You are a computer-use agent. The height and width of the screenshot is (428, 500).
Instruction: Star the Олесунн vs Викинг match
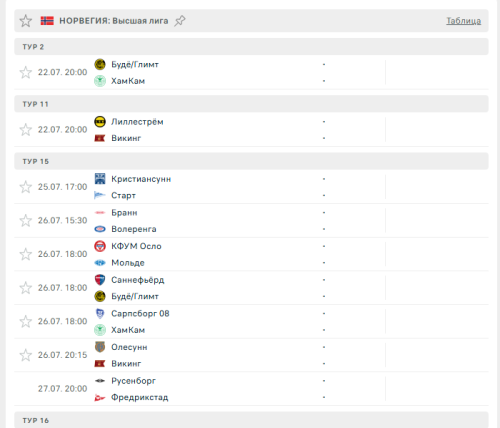tap(26, 355)
